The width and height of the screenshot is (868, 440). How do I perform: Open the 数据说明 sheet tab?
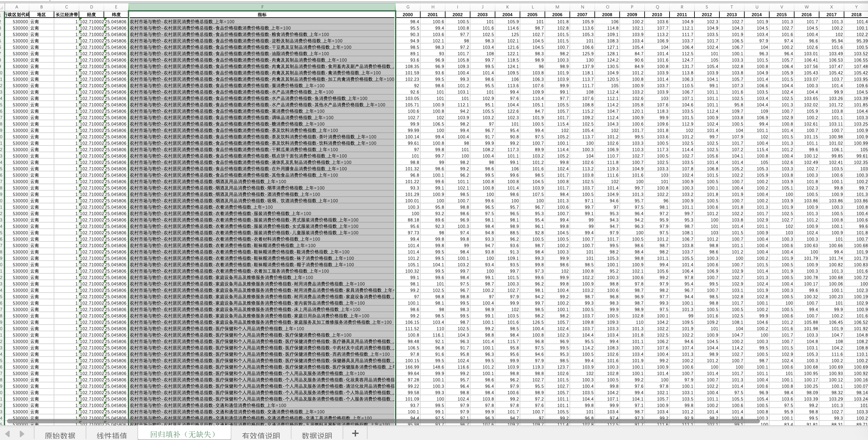click(x=317, y=435)
